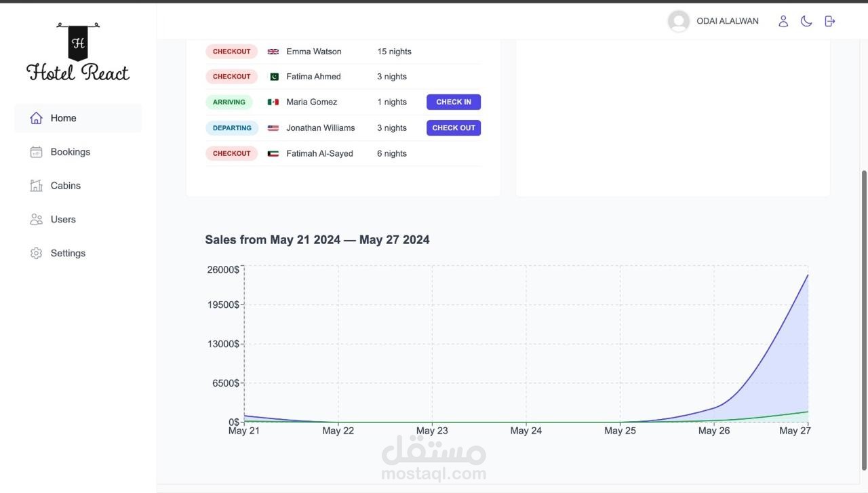The width and height of the screenshot is (868, 493).
Task: Click the logout icon in header
Action: point(829,21)
